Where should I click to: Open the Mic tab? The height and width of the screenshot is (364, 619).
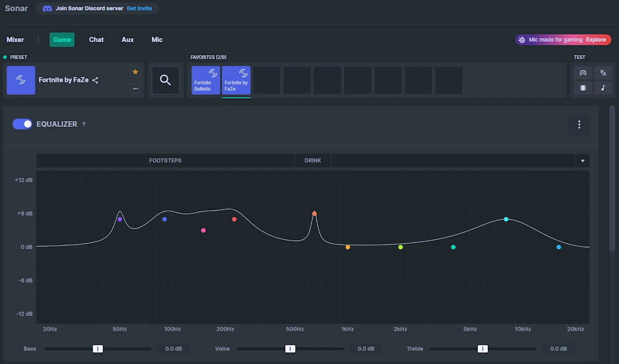coord(157,40)
